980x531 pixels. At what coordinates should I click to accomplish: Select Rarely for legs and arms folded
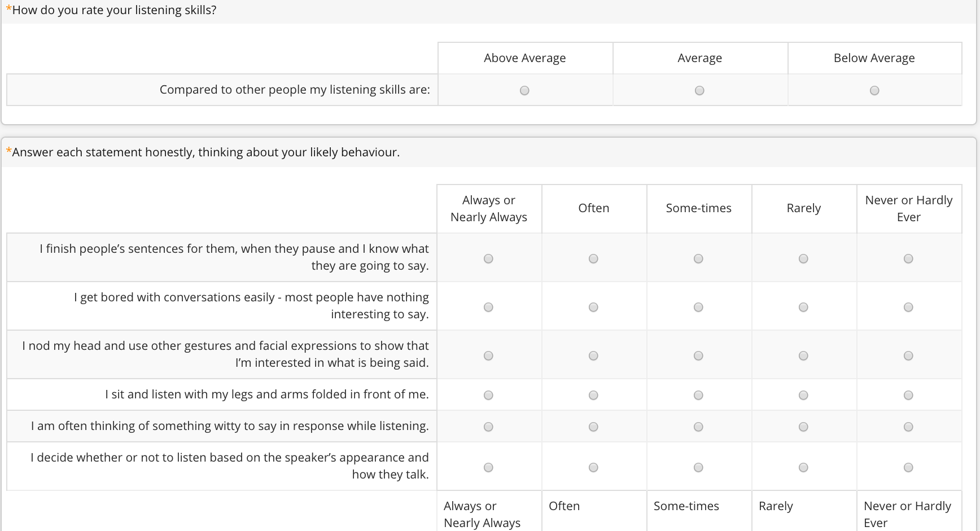pyautogui.click(x=803, y=395)
